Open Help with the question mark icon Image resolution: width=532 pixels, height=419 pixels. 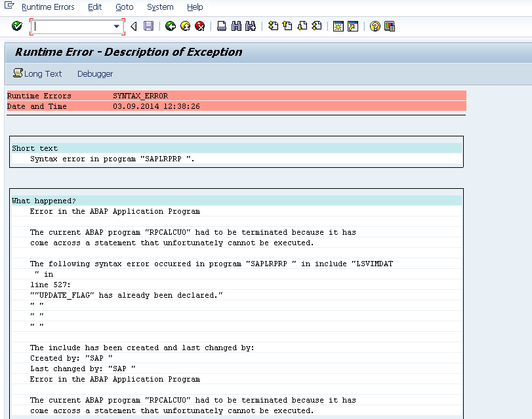375,26
